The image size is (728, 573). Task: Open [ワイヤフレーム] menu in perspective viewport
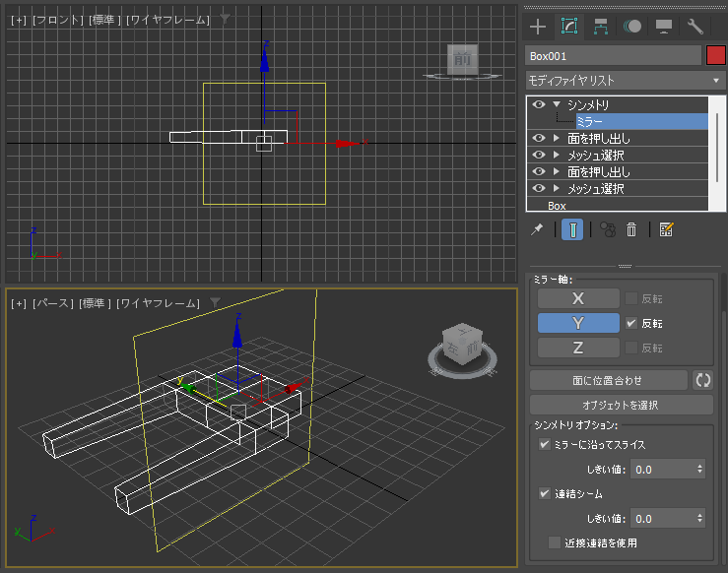pyautogui.click(x=158, y=303)
